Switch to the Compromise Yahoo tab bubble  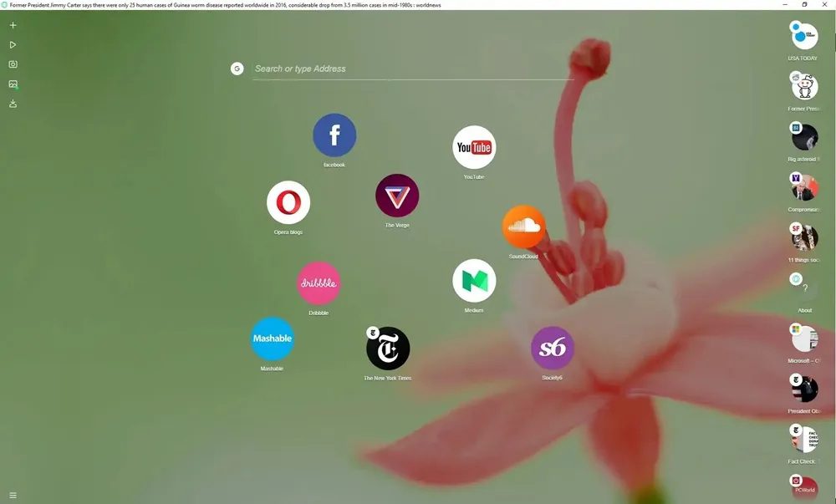point(804,187)
